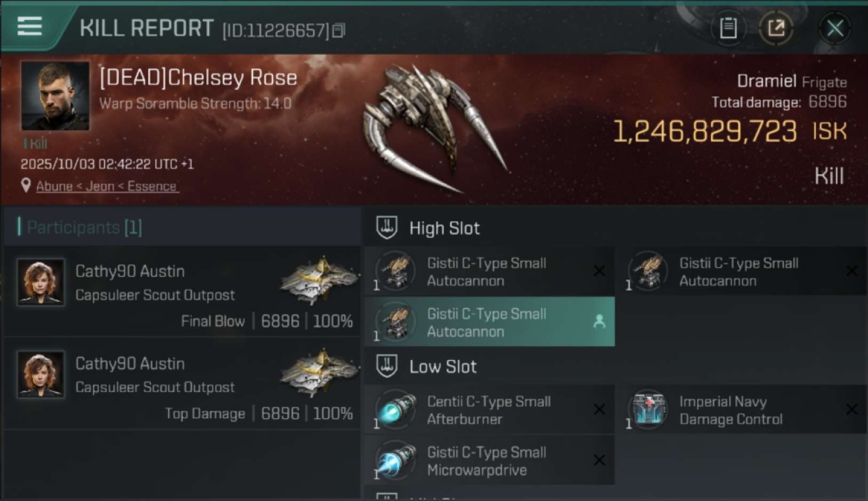The image size is (868, 501).
Task: Open the Centii C-Type Small Afterburner item
Action: (489, 409)
